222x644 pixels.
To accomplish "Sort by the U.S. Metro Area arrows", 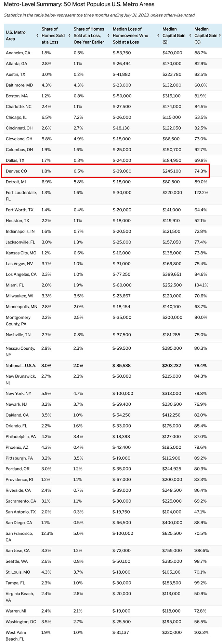I will [x=37, y=36].
